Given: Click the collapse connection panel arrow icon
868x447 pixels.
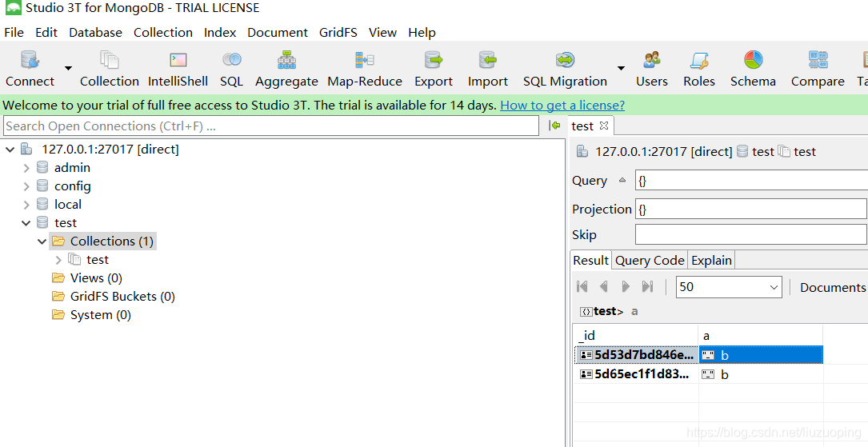Looking at the screenshot, I should coord(554,126).
